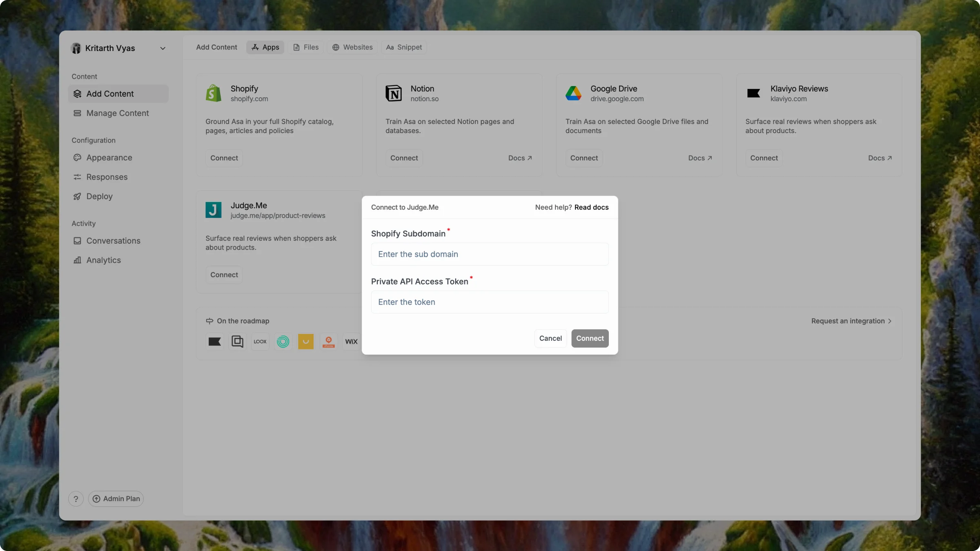980x551 pixels.
Task: Open the help question mark button
Action: pyautogui.click(x=76, y=499)
